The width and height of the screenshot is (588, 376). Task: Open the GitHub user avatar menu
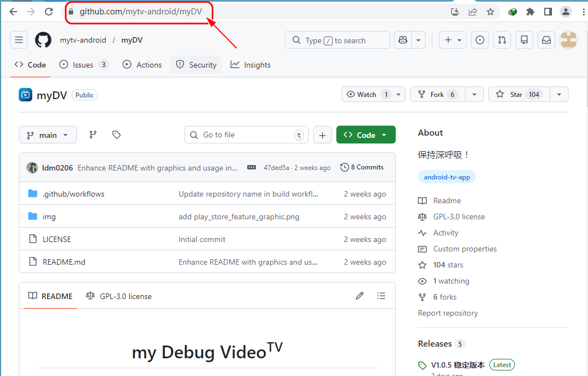tap(569, 40)
